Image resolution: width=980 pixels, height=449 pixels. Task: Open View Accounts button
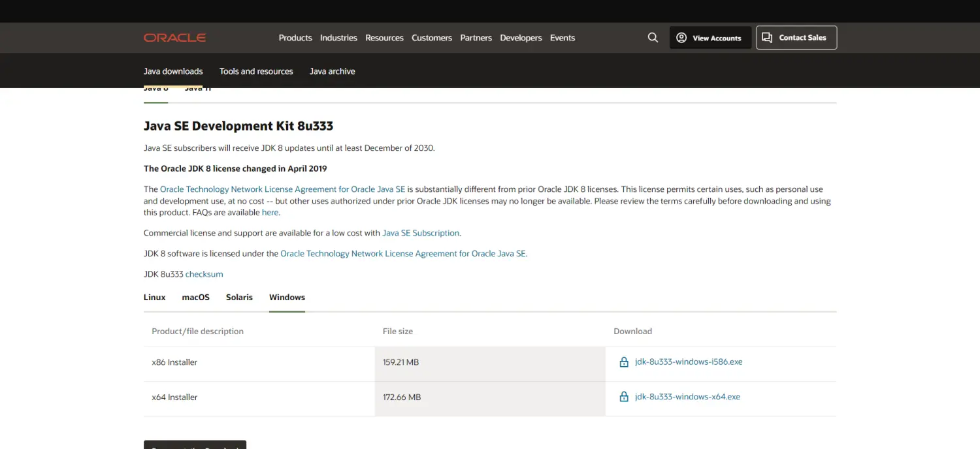(709, 38)
